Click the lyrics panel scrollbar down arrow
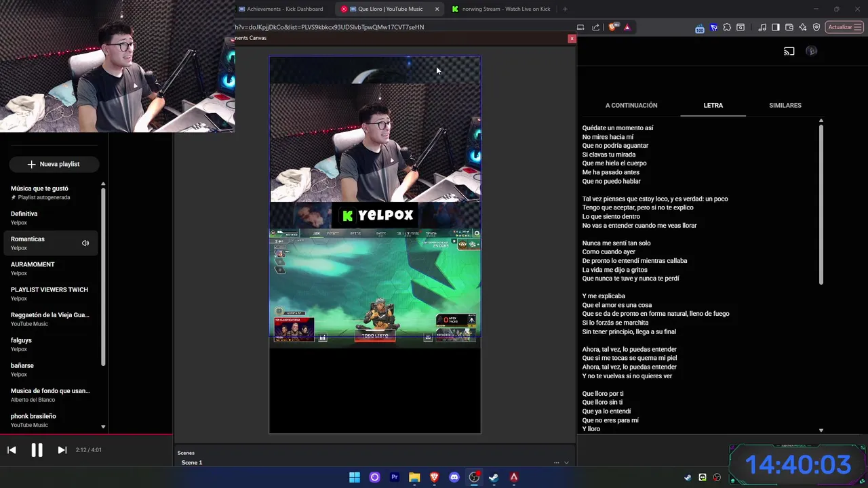The image size is (868, 488). (x=821, y=430)
